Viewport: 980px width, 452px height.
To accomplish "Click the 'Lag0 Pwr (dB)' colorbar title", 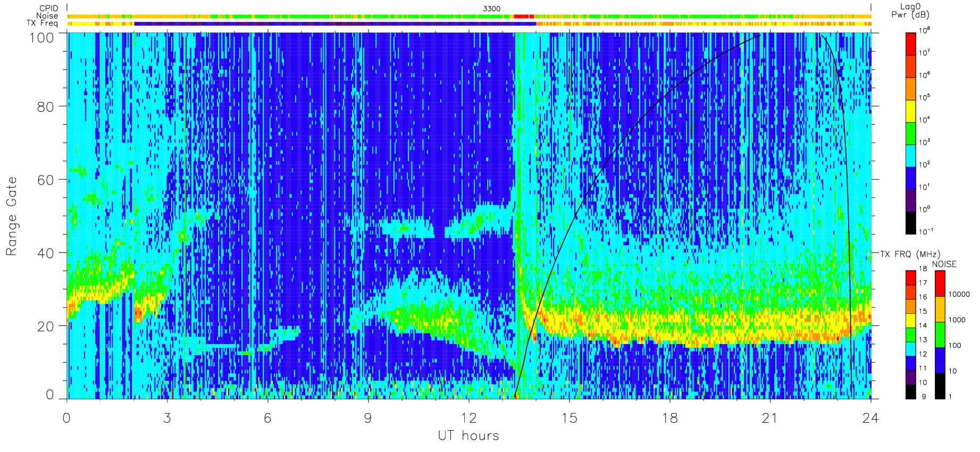I will click(x=910, y=11).
